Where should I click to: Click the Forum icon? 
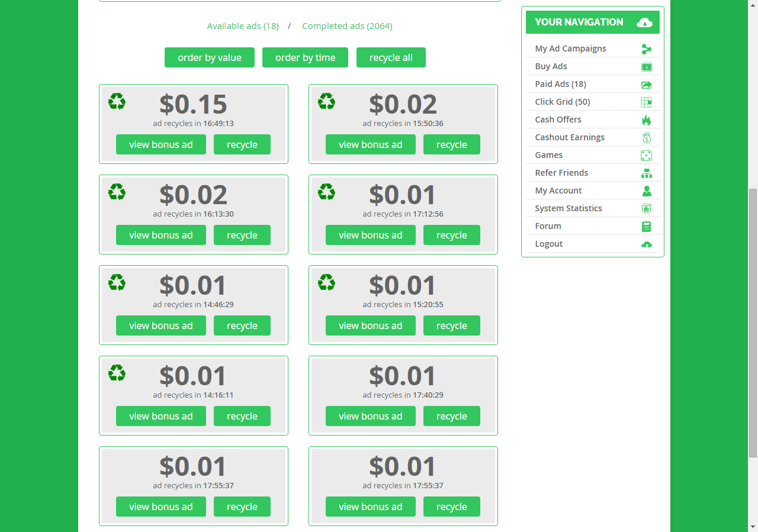click(x=646, y=227)
